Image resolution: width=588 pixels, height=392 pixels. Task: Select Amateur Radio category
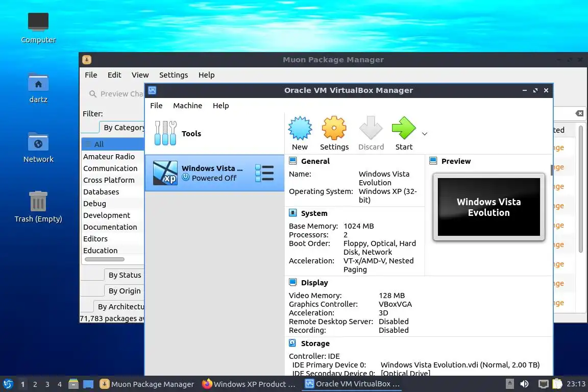(113, 156)
